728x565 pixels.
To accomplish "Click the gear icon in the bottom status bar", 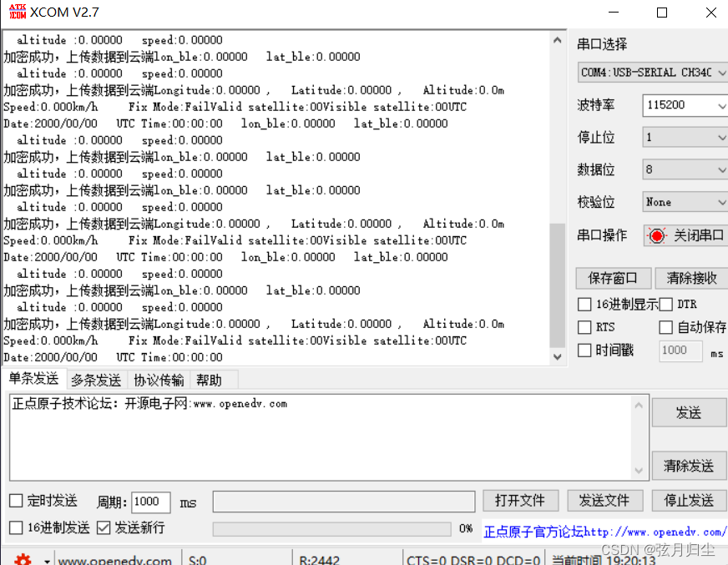I will (x=23, y=558).
